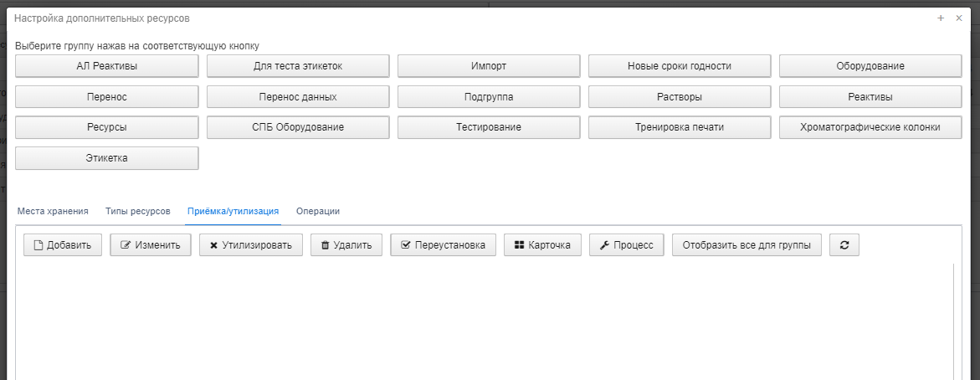Click Отобразить все для группы

[x=747, y=245]
